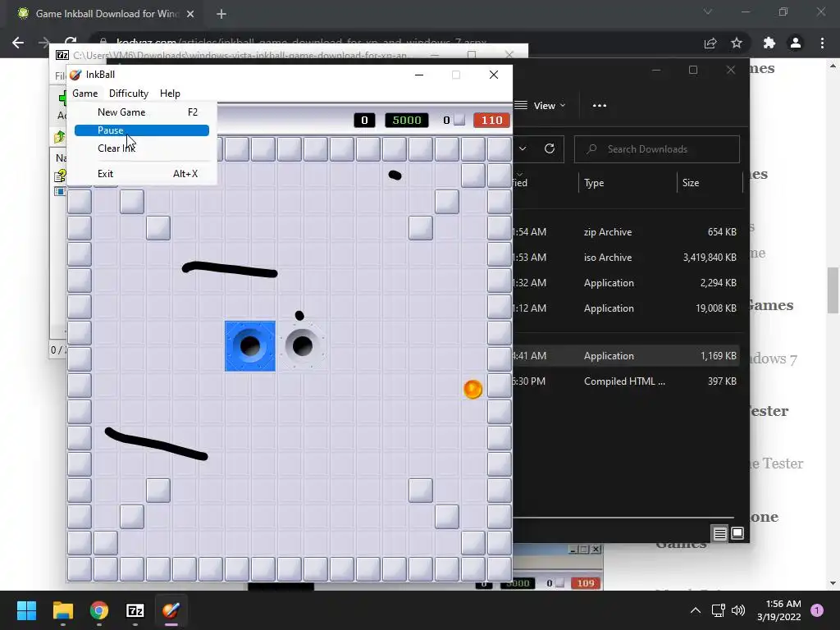The height and width of the screenshot is (630, 840).
Task: Select the 2,294 KB Application row
Action: (x=626, y=283)
